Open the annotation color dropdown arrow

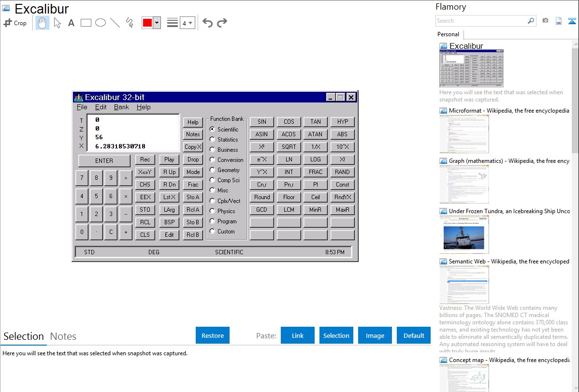click(x=157, y=23)
